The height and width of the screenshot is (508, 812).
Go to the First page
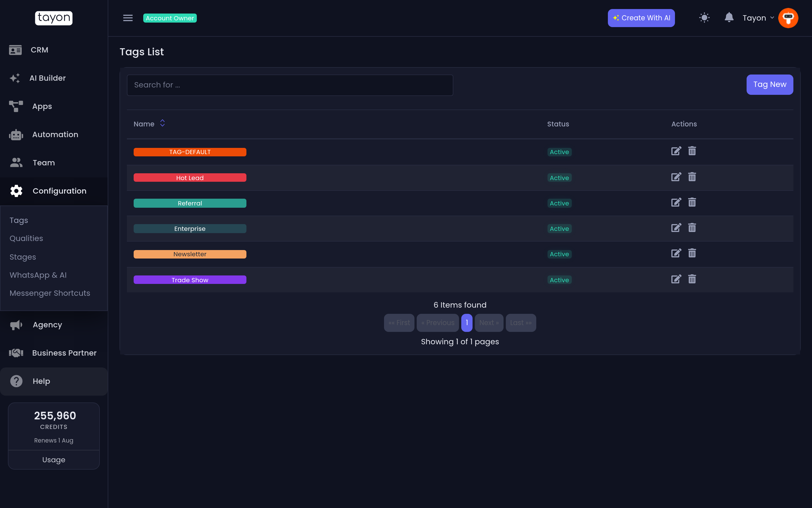click(x=399, y=323)
